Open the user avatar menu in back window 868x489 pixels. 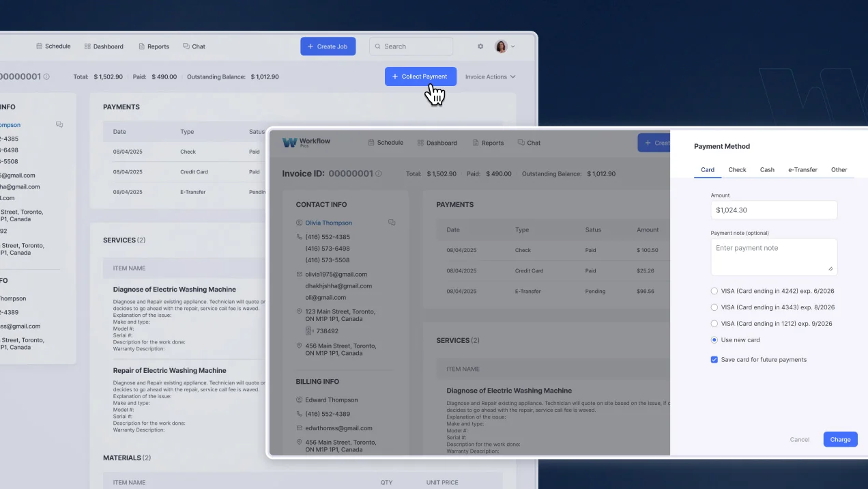coord(504,46)
